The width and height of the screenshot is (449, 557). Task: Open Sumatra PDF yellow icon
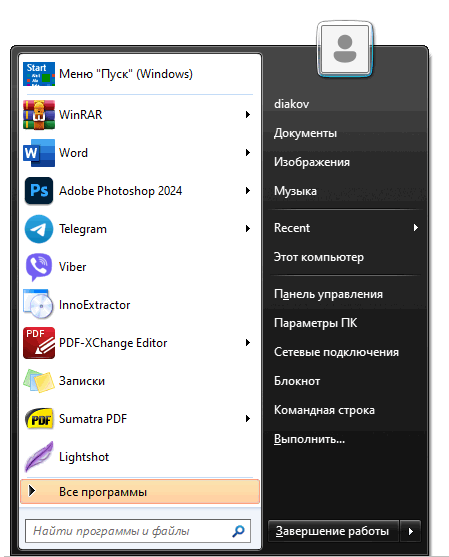(x=39, y=419)
